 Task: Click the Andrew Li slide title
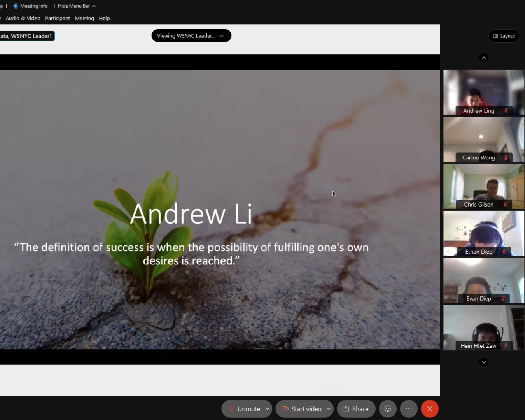191,214
